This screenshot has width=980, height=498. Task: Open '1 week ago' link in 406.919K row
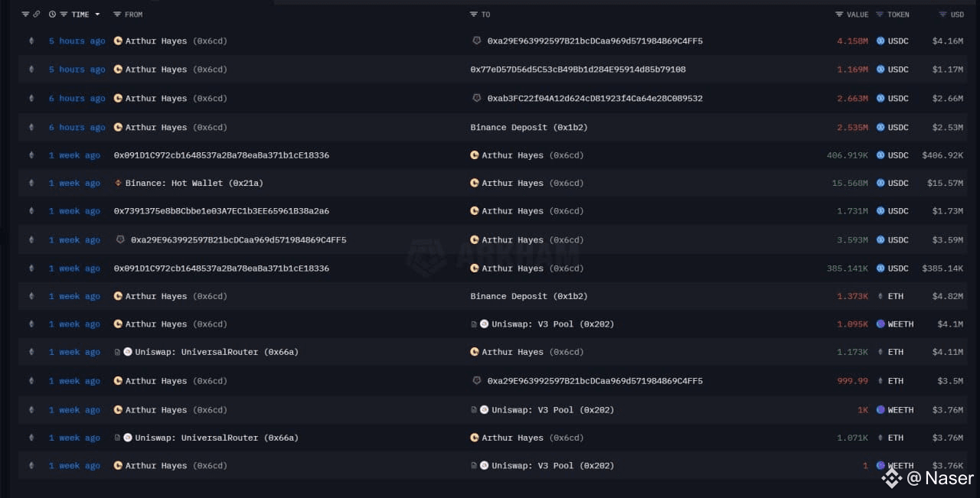tap(74, 155)
